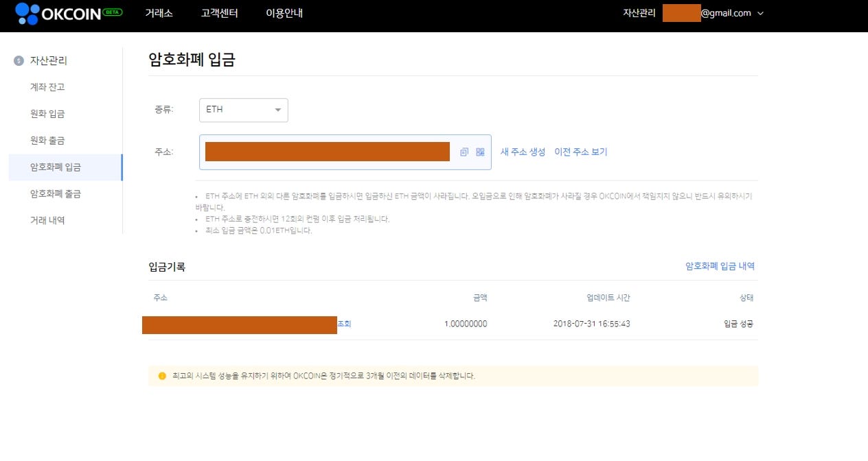Click the 주소 column header in the record table
The image size is (868, 461).
coord(160,298)
